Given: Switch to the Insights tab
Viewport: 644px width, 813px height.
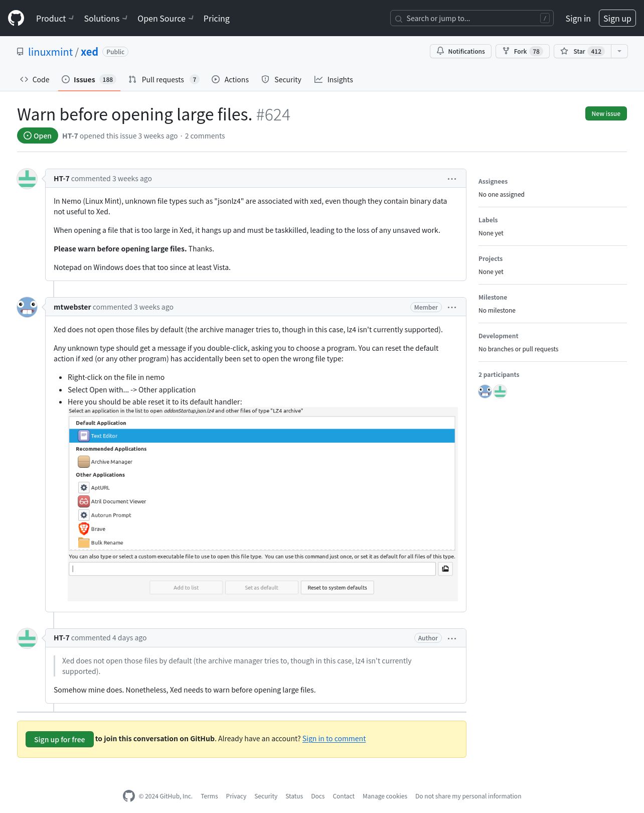Looking at the screenshot, I should 334,79.
